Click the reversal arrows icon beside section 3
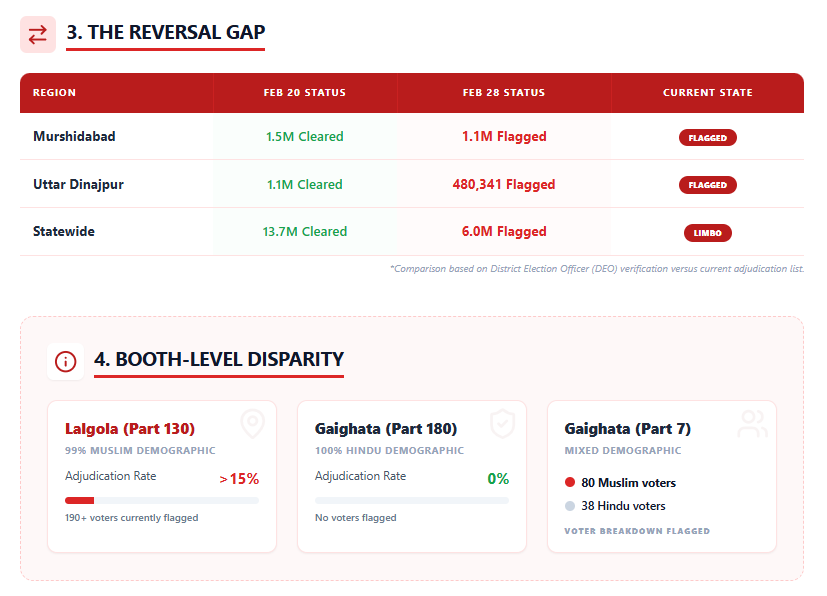Image resolution: width=827 pixels, height=596 pixels. [38, 34]
